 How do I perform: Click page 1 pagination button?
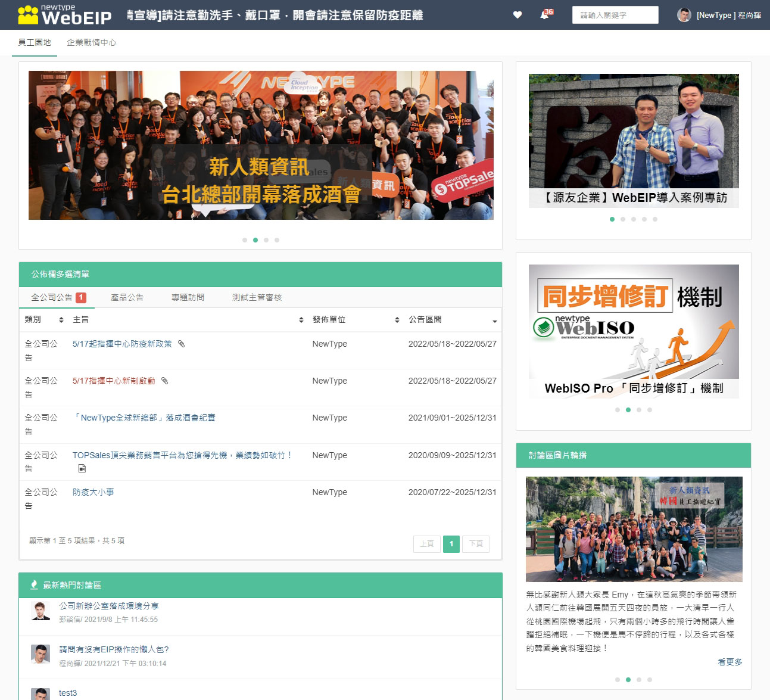pyautogui.click(x=451, y=544)
